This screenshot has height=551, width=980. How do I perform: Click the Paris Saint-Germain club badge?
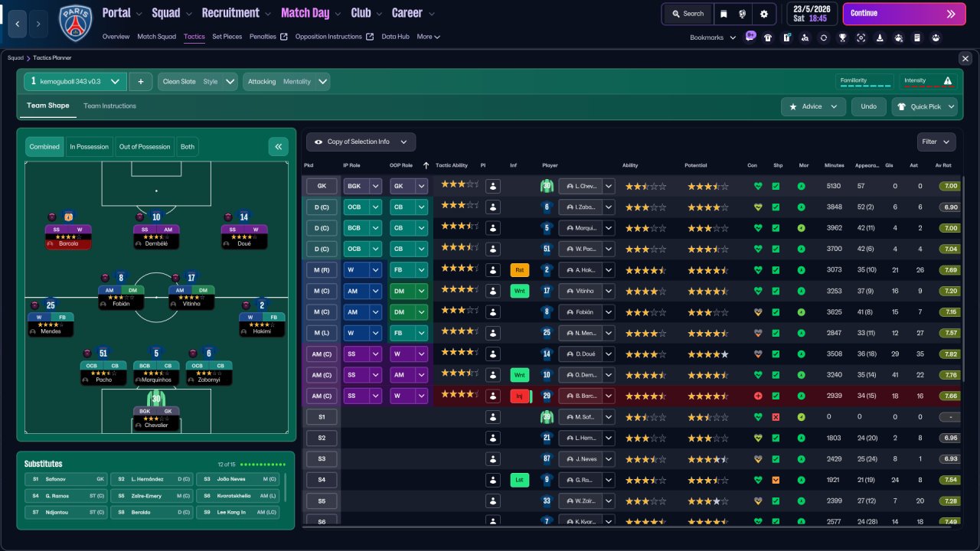coord(75,23)
